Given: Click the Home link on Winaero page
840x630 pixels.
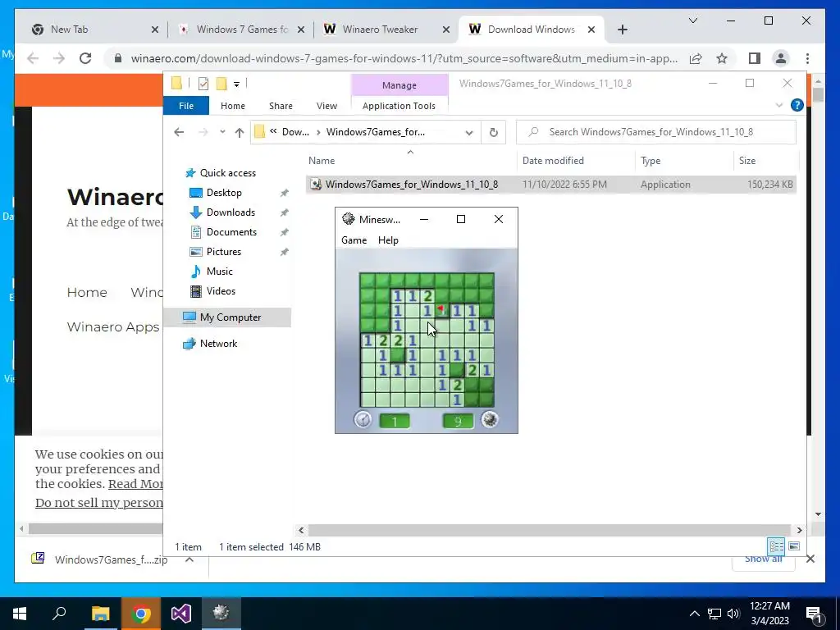Looking at the screenshot, I should click(87, 293).
